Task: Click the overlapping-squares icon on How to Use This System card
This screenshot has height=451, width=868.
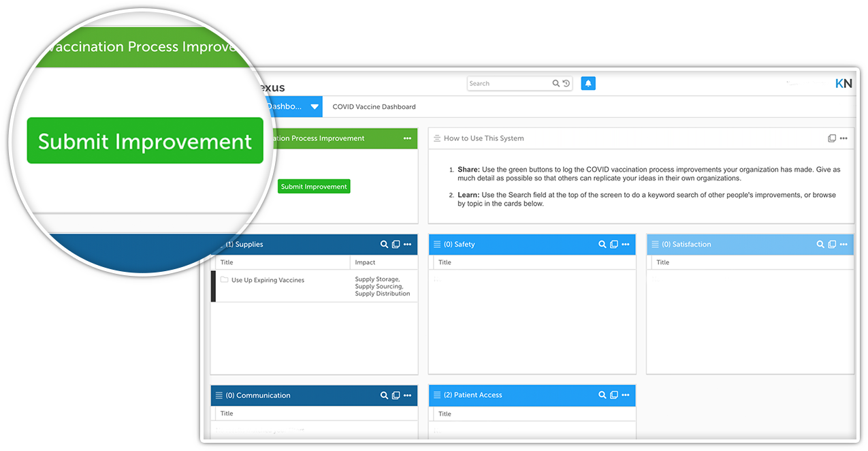Action: (x=832, y=138)
